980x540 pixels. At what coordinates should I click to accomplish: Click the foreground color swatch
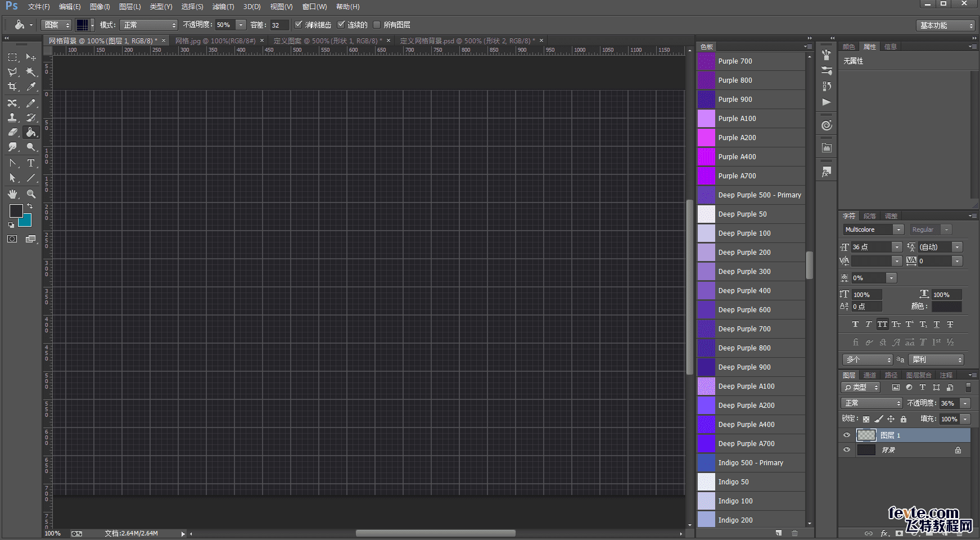tap(16, 211)
